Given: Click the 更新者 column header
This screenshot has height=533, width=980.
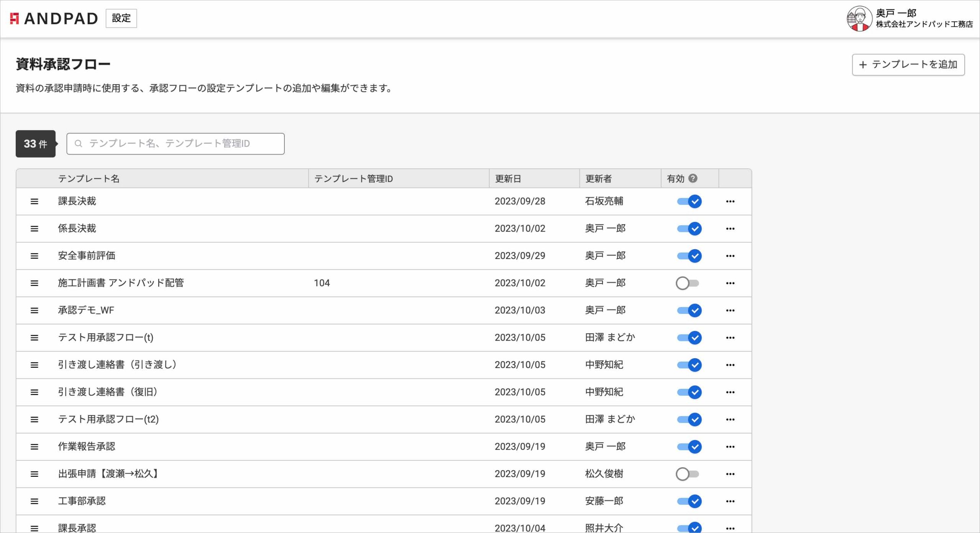Looking at the screenshot, I should (x=598, y=179).
